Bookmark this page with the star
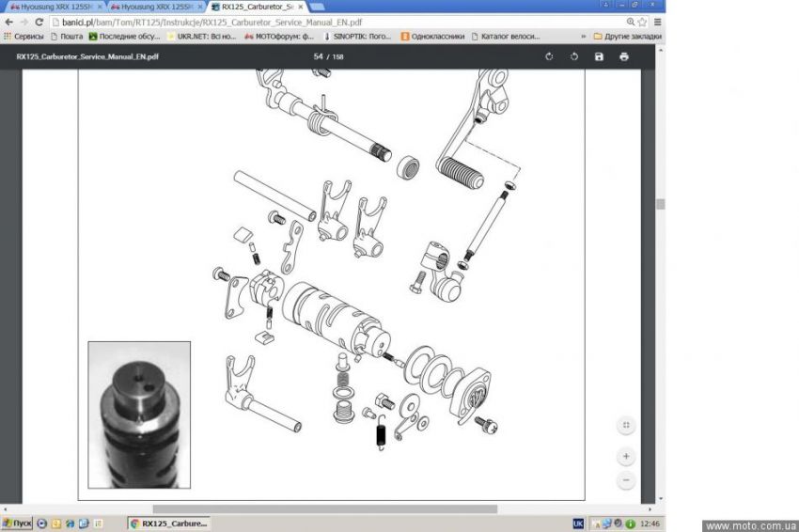 [642, 22]
